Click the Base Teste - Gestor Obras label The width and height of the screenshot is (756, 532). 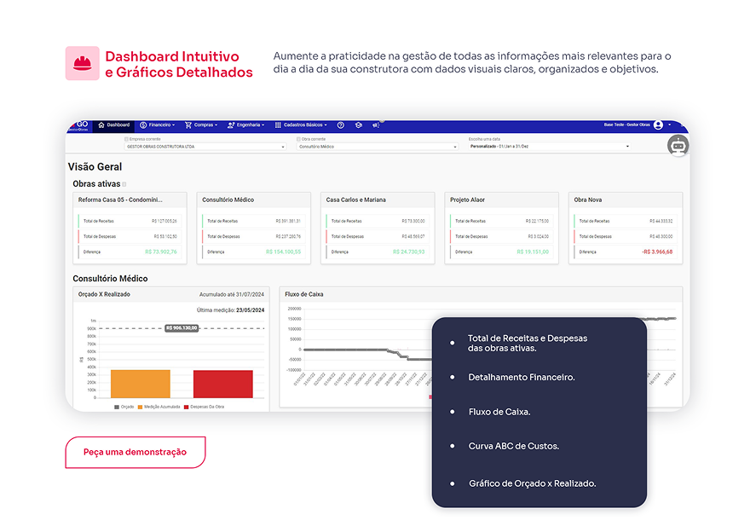[626, 125]
